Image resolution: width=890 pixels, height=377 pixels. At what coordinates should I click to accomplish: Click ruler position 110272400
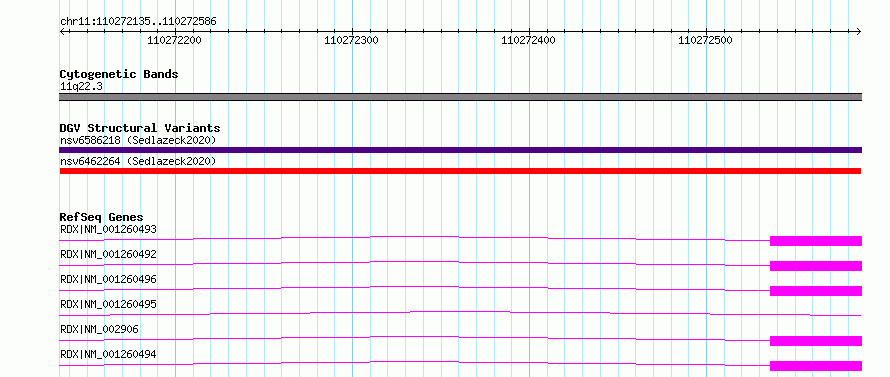[x=528, y=40]
